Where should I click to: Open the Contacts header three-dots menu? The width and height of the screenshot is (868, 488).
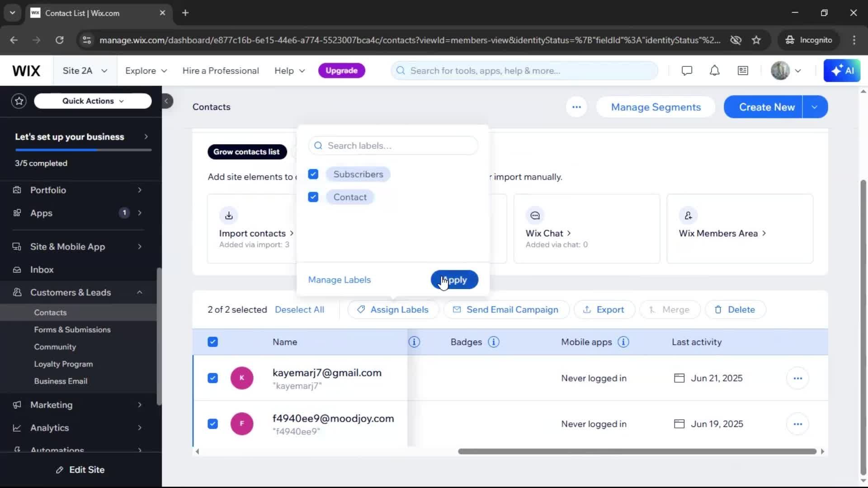pos(576,107)
